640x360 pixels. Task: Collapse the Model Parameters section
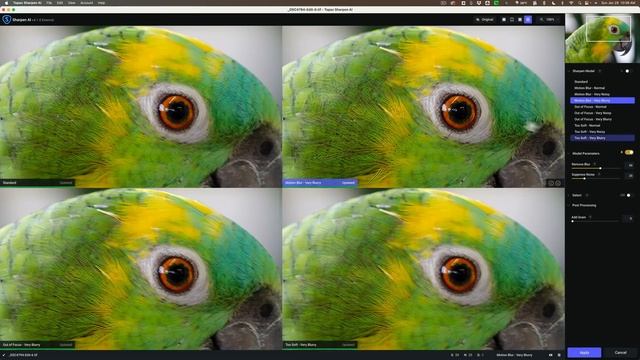click(569, 153)
